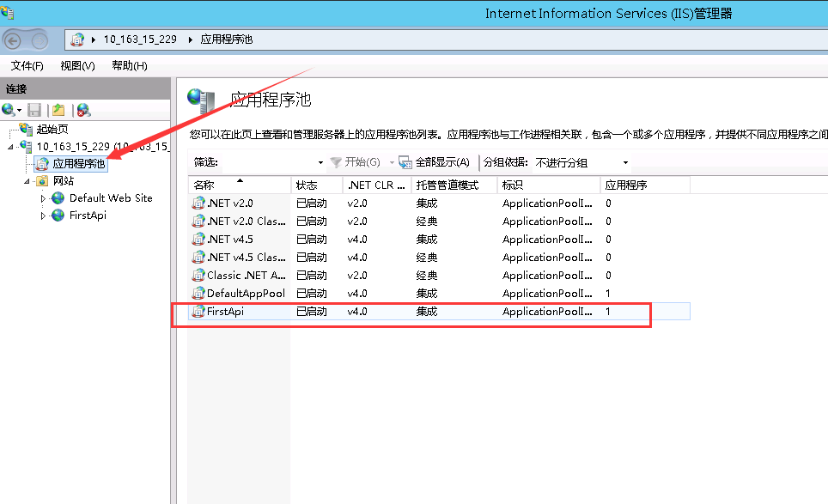Click the FirstApi pool row icon
This screenshot has width=828, height=504.
click(198, 312)
